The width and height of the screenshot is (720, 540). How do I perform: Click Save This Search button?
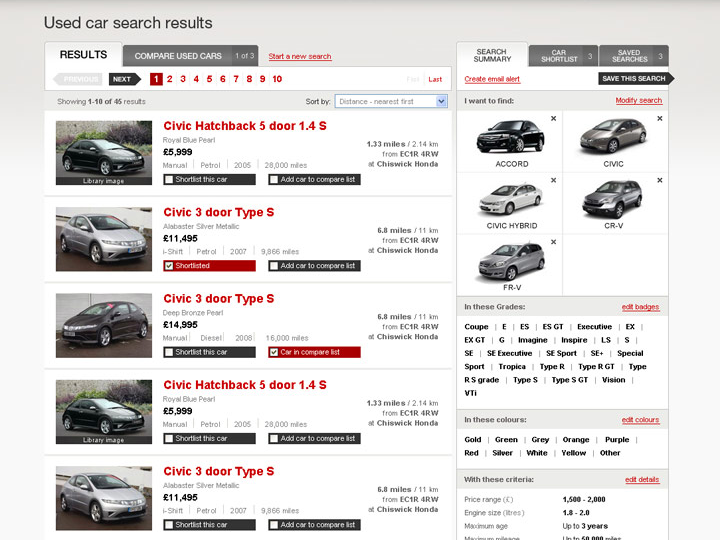click(635, 79)
